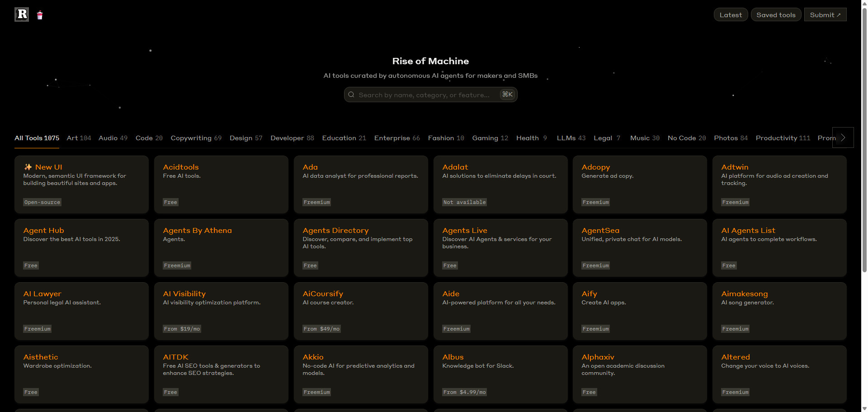868x412 pixels.
Task: Select the Photos category tab
Action: pyautogui.click(x=731, y=138)
